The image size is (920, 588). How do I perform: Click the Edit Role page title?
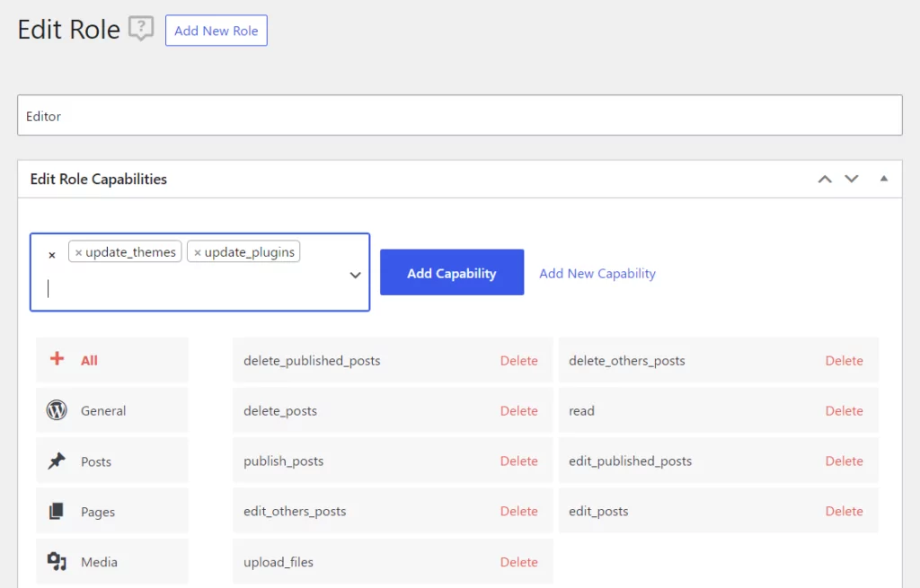[x=68, y=30]
